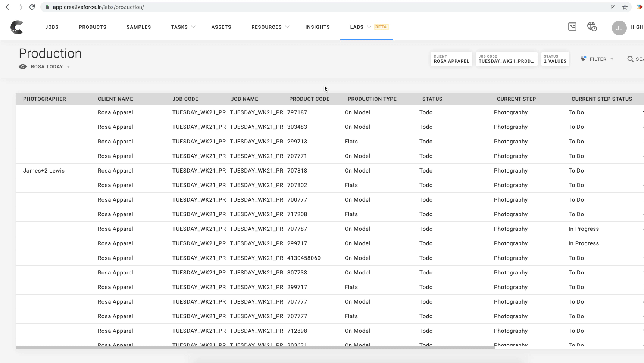Screen dimensions: 644x363
Task: Click Flats in the 717208 row
Action: [351, 214]
